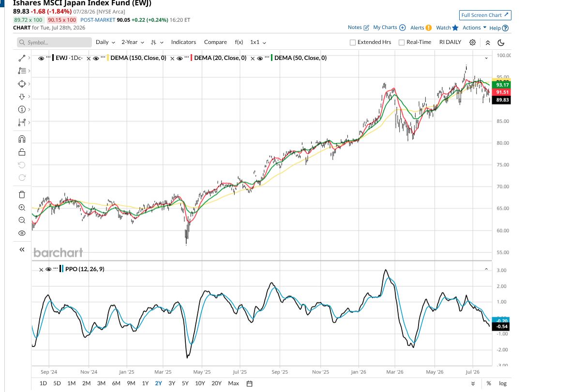Image resolution: width=585 pixels, height=392 pixels.
Task: Open the Notes link
Action: pyautogui.click(x=359, y=28)
